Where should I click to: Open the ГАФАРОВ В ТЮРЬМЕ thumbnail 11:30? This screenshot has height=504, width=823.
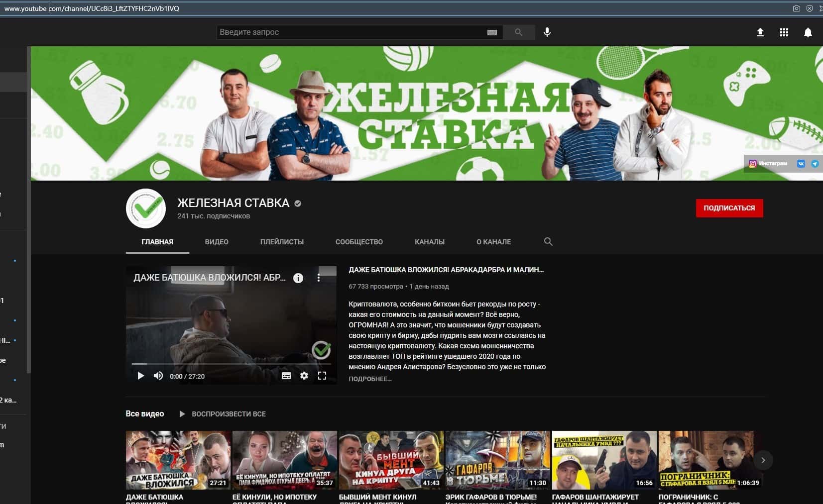(498, 460)
